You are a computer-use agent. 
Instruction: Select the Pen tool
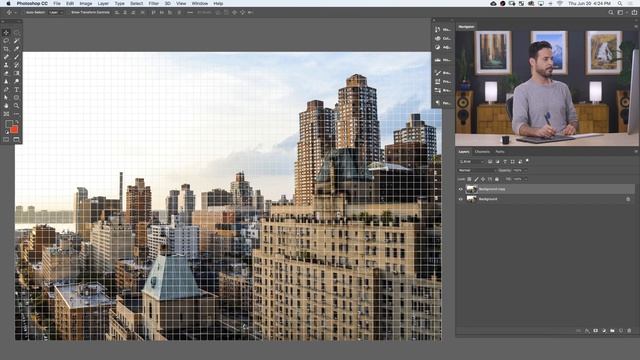click(6, 90)
